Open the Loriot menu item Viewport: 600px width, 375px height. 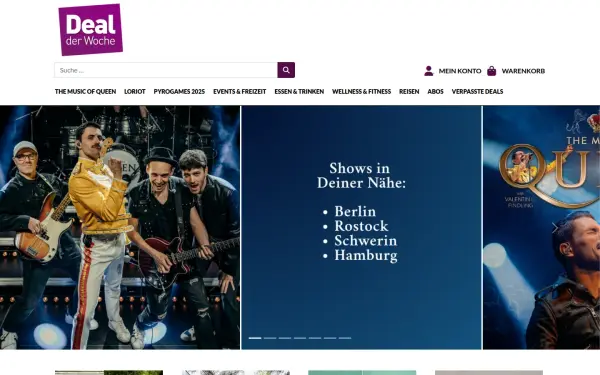(x=135, y=91)
